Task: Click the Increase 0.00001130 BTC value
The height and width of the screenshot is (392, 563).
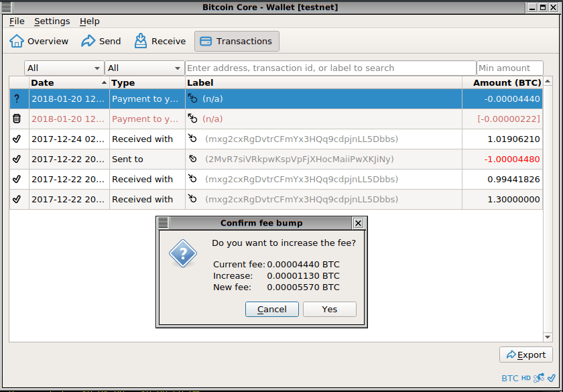Action: (x=303, y=275)
